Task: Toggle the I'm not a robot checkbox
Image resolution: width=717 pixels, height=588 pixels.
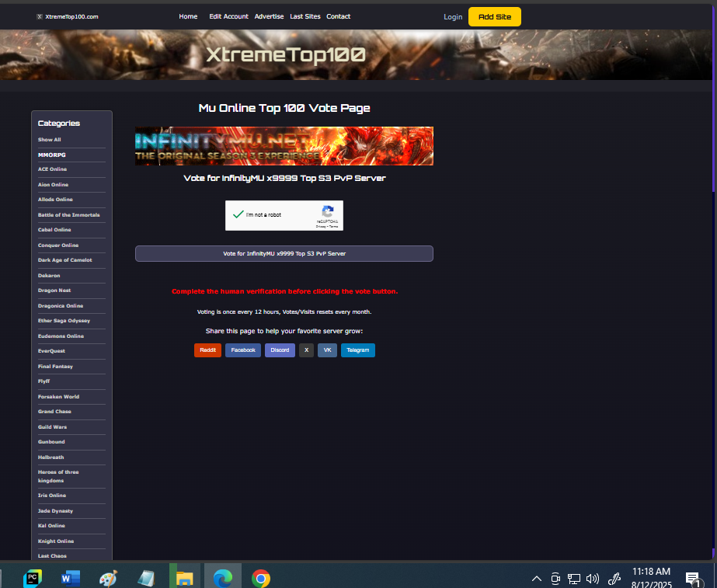Action: coord(238,214)
